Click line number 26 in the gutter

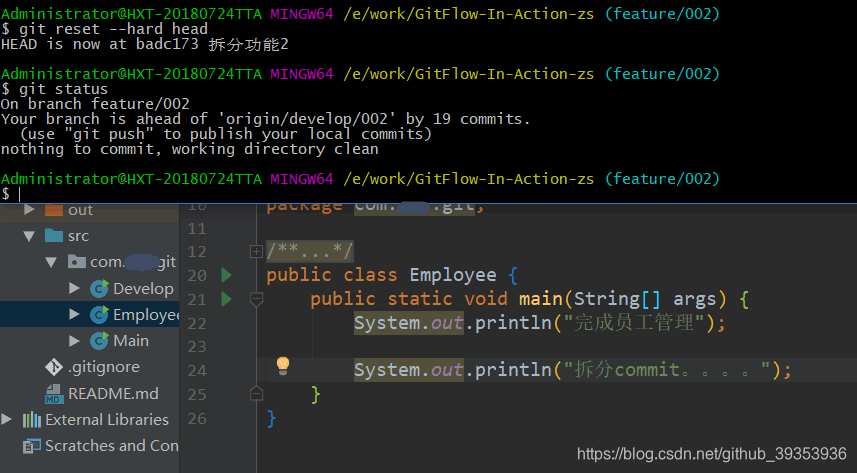[x=197, y=419]
